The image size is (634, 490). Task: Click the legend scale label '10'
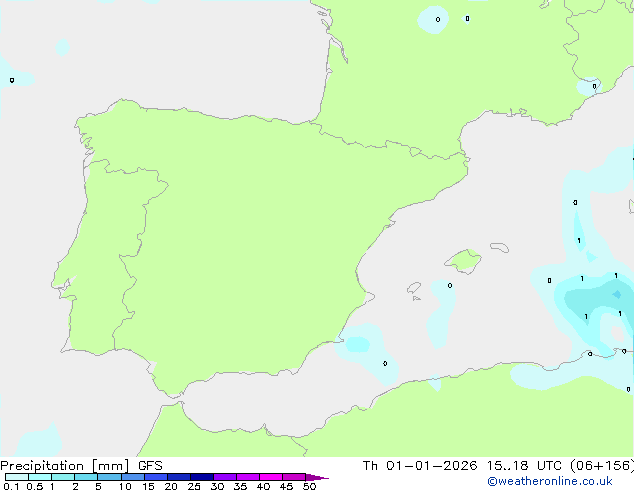pos(125,486)
